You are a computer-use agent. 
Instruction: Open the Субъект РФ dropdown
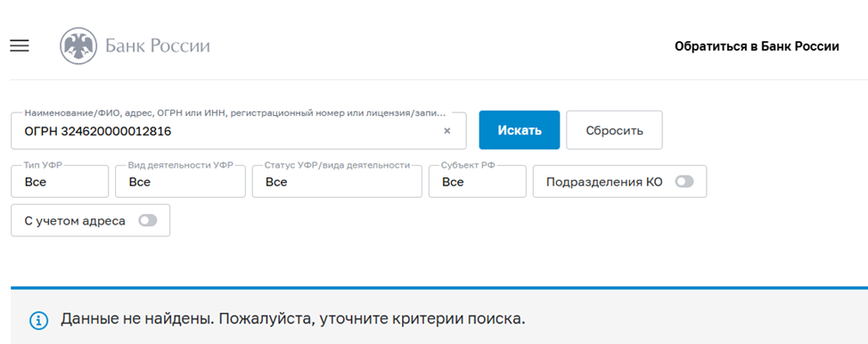click(x=477, y=181)
